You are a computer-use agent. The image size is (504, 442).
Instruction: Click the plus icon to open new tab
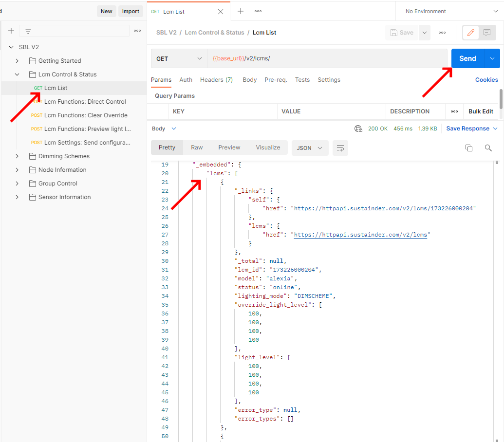[240, 11]
